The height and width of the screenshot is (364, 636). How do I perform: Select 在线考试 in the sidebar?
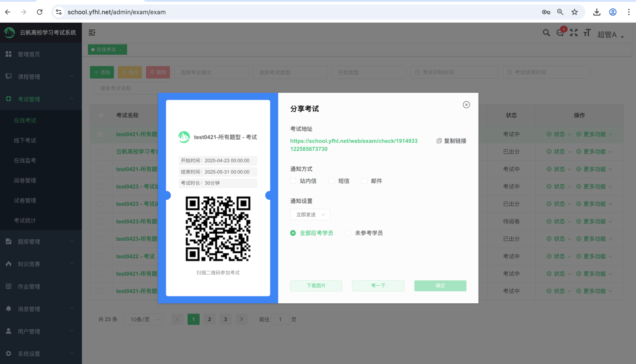(x=41, y=121)
